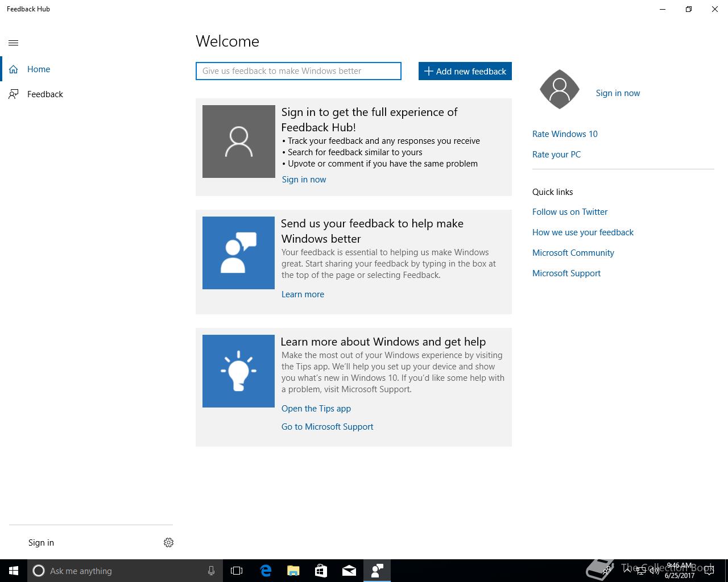Launch Microsoft Edge from taskbar
This screenshot has width=728, height=582.
click(266, 571)
